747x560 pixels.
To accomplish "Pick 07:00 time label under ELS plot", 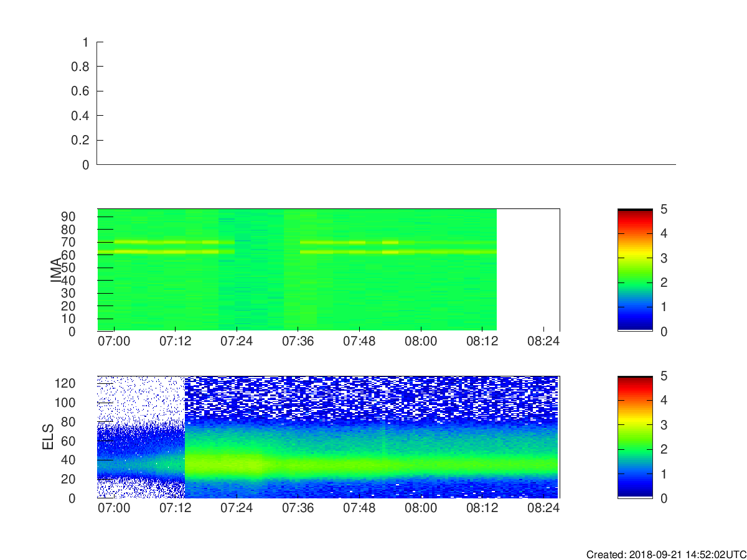I will (114, 508).
